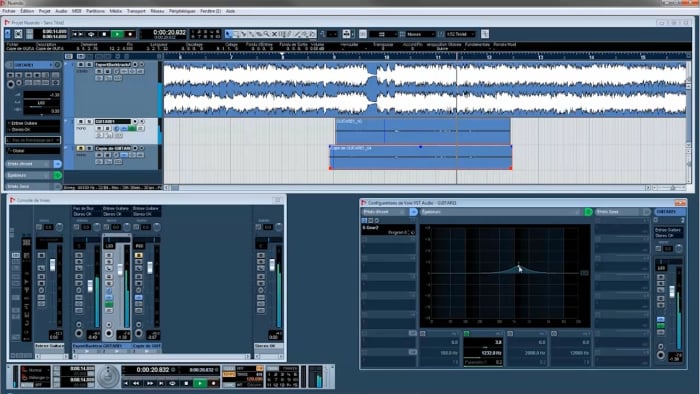The height and width of the screenshot is (394, 700).
Task: Open the Fichier menu
Action: 8,11
